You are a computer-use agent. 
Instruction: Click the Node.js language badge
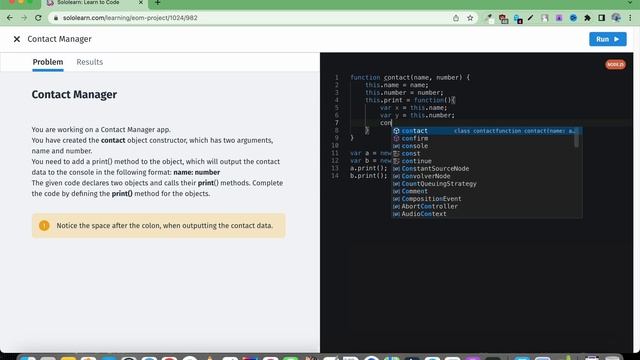pyautogui.click(x=615, y=64)
